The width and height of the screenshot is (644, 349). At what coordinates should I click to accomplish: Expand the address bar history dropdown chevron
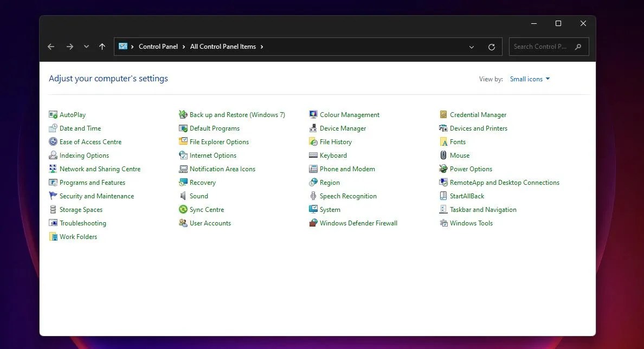(471, 47)
